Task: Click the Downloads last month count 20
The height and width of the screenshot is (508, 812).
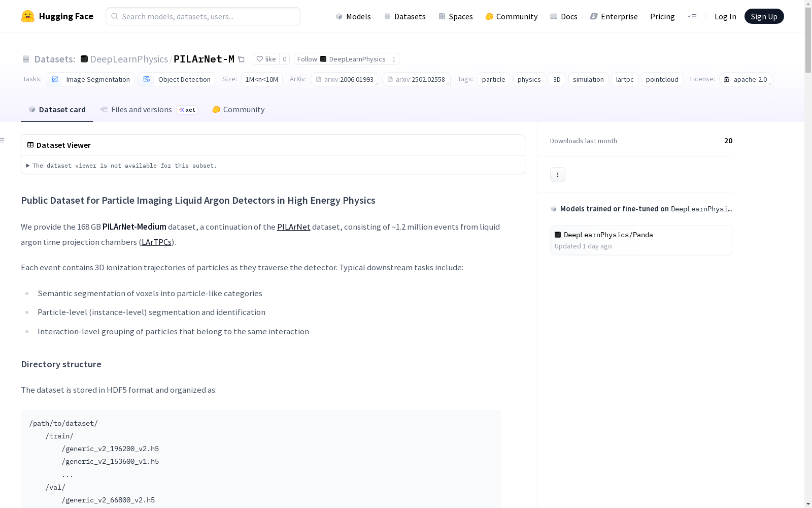Action: (728, 141)
